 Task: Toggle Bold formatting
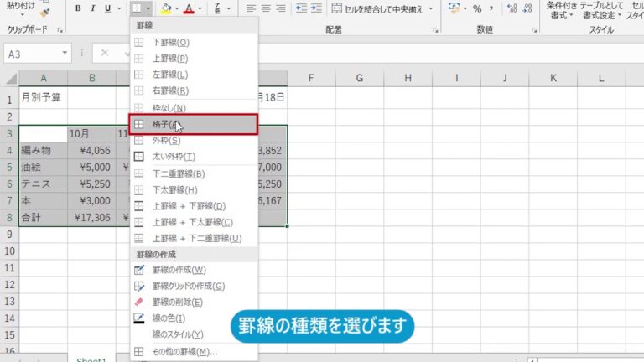[78, 8]
